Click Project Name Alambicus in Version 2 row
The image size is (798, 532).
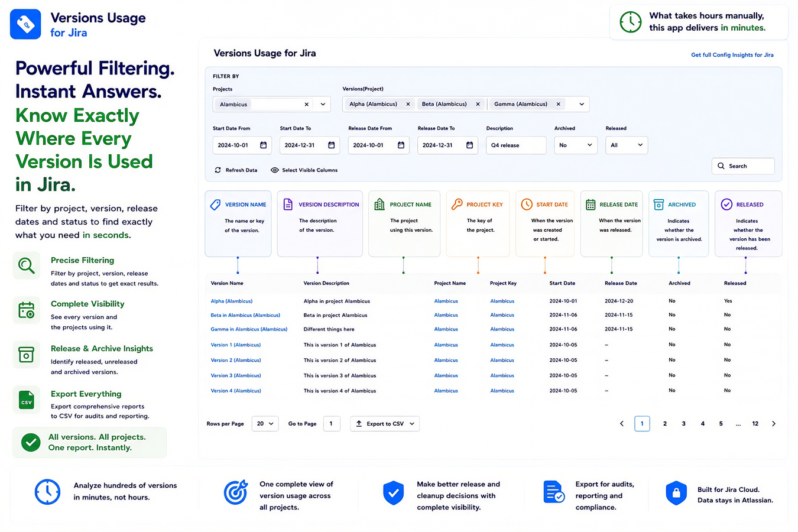446,361
